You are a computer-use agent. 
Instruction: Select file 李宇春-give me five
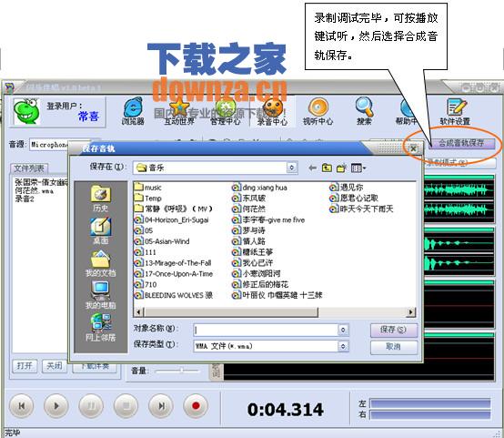coord(268,219)
